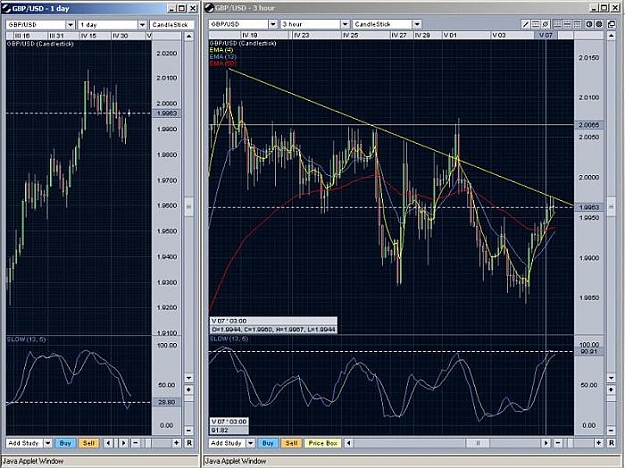Image resolution: width=625 pixels, height=469 pixels.
Task: Open 1 day timeframe dropdown
Action: pos(142,25)
